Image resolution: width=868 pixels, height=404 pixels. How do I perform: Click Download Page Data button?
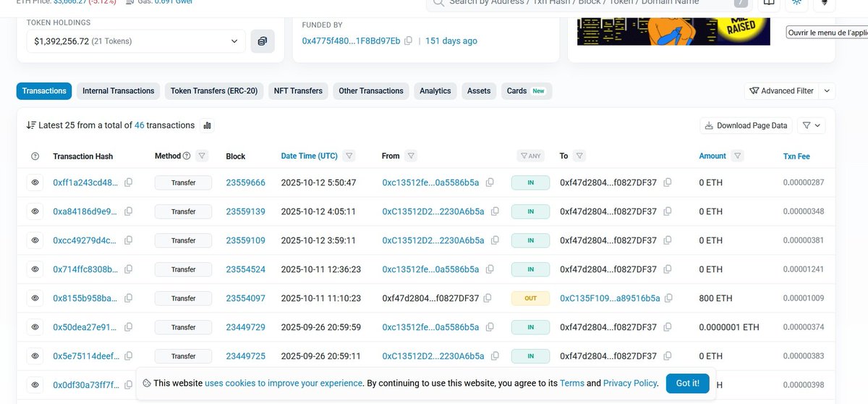click(746, 125)
